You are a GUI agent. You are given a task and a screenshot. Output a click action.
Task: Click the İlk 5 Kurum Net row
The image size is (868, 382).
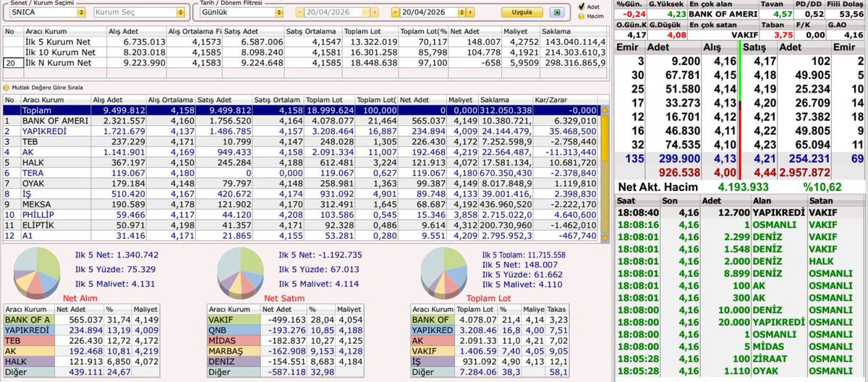click(305, 43)
